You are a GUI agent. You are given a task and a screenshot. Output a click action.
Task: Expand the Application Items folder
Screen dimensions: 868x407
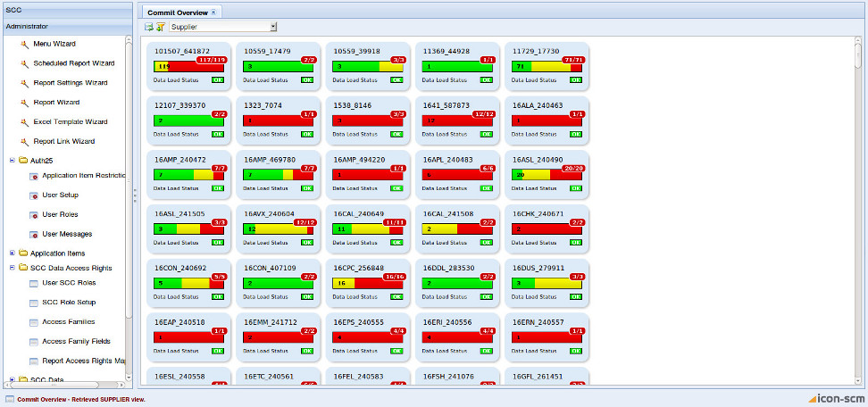pos(12,253)
